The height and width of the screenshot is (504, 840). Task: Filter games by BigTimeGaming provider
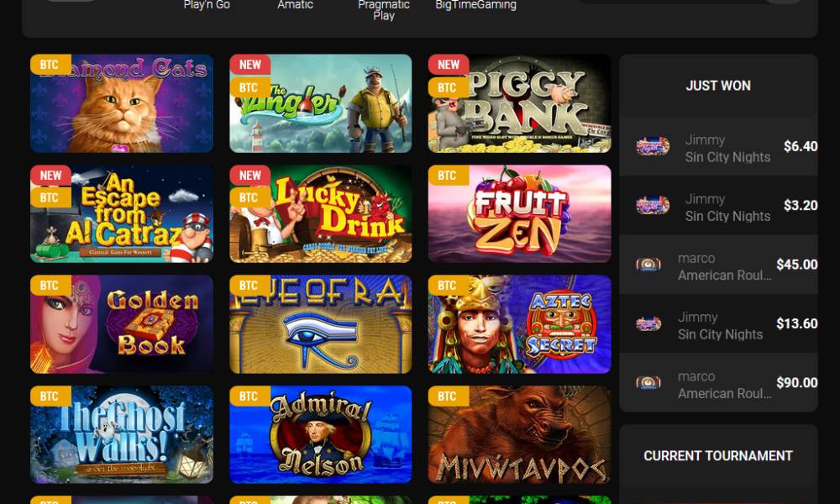pyautogui.click(x=475, y=5)
